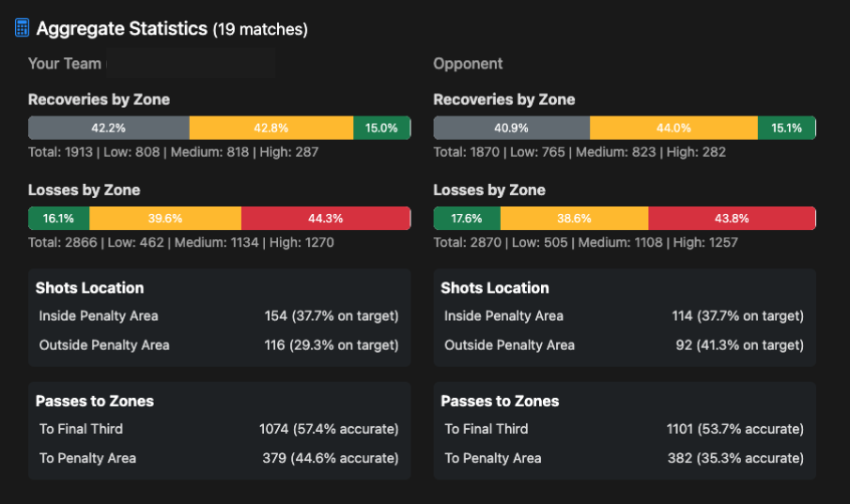The height and width of the screenshot is (504, 850).
Task: Click the Opponent column label
Action: pyautogui.click(x=468, y=64)
